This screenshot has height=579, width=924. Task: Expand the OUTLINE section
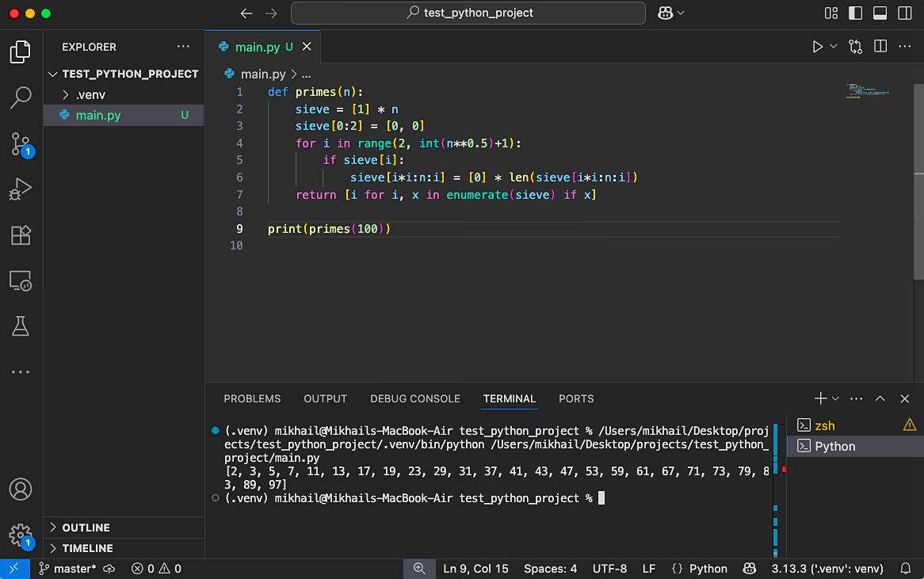tap(86, 528)
